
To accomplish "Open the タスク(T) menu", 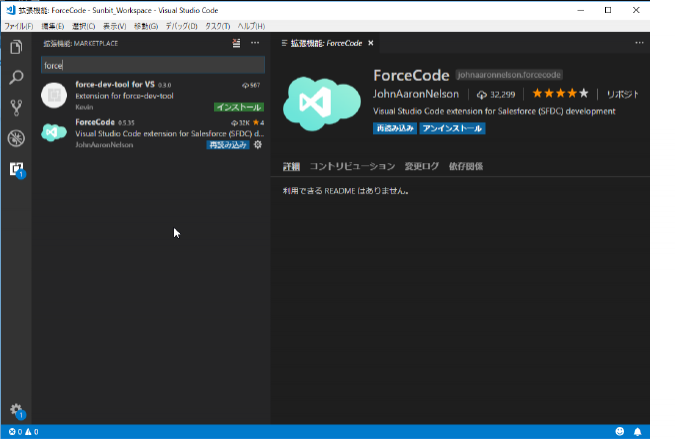I will [217, 26].
